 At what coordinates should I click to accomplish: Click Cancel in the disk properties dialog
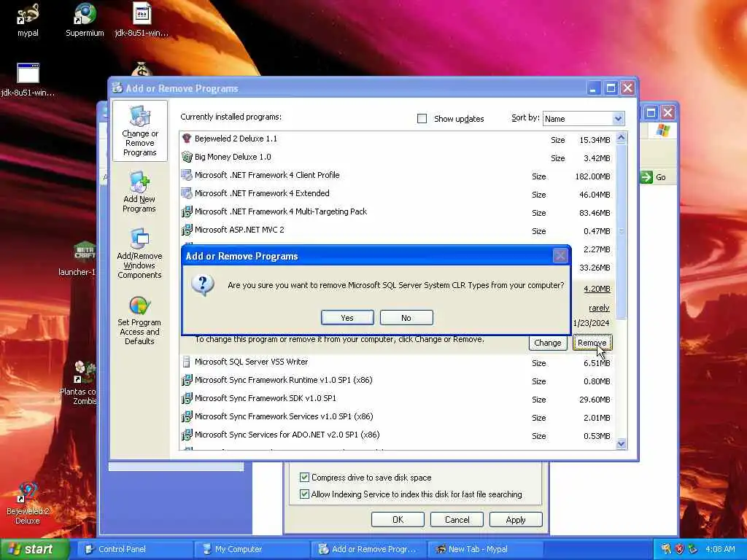(457, 519)
